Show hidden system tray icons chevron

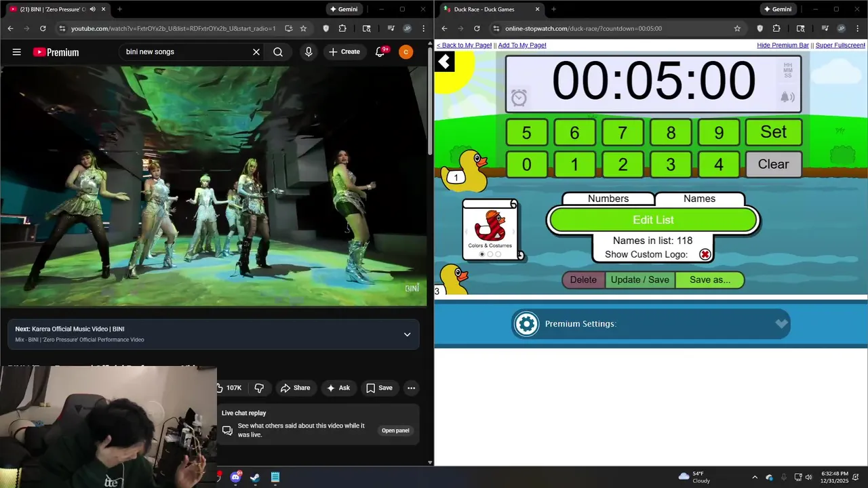755,477
